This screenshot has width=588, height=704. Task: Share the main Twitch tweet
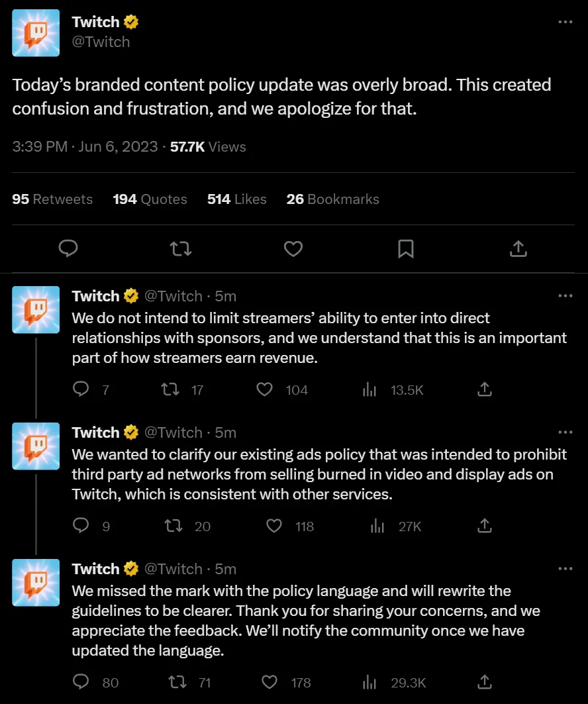[518, 248]
